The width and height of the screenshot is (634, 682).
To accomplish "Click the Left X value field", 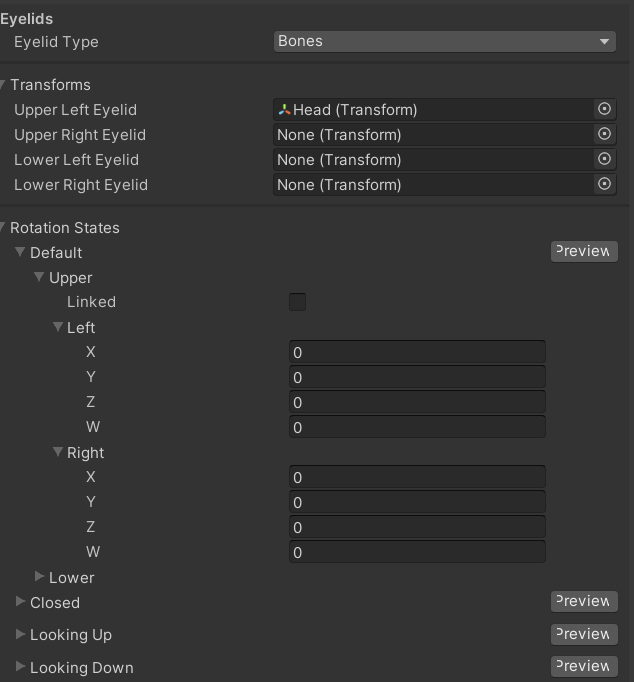I will [417, 352].
